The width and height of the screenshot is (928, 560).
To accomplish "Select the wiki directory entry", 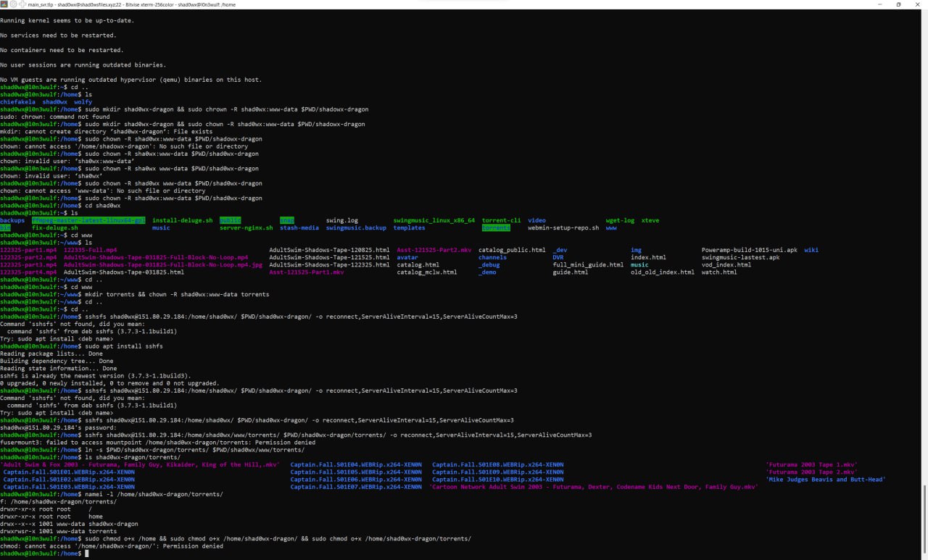I will click(x=811, y=250).
